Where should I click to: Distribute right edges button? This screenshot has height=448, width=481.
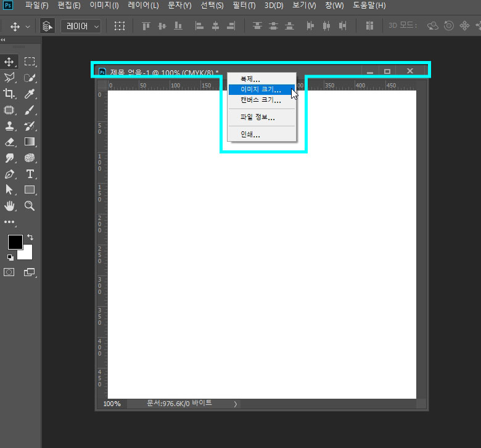click(342, 26)
